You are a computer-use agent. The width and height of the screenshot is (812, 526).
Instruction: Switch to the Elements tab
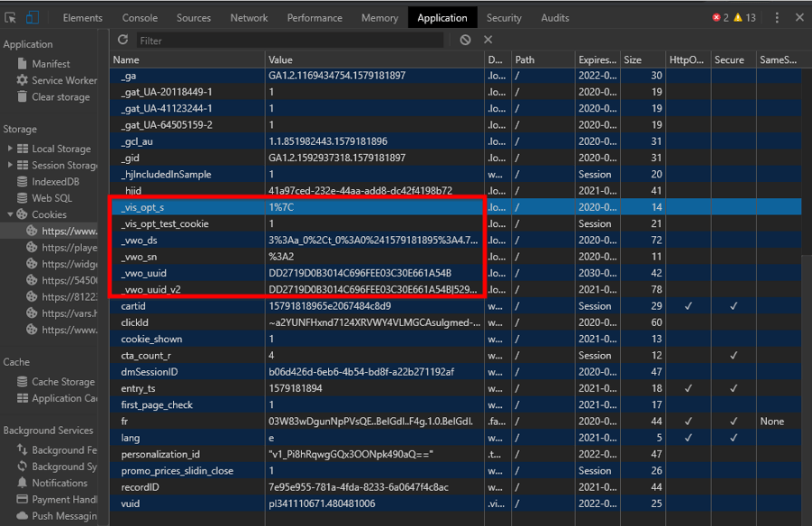click(x=82, y=18)
